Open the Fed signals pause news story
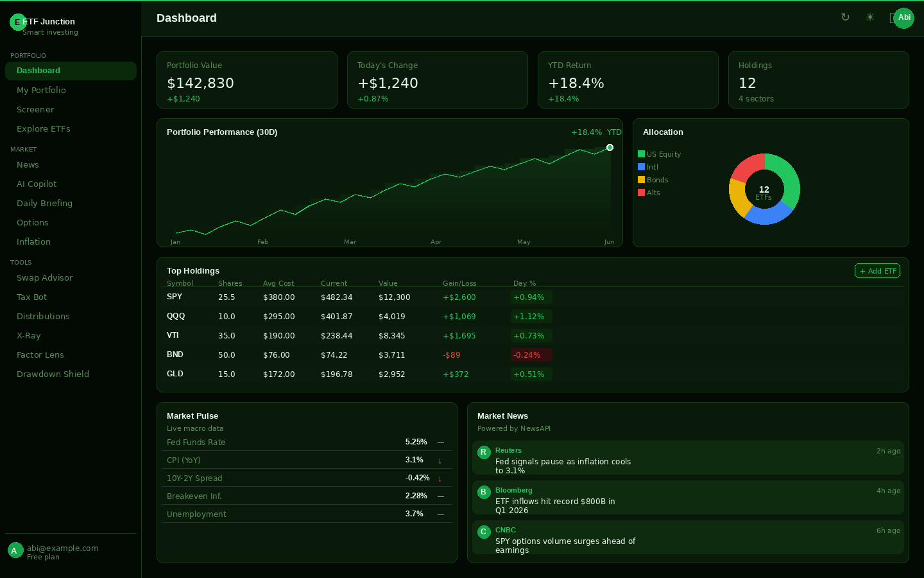Viewport: 924px width, 578px height. coord(687,457)
